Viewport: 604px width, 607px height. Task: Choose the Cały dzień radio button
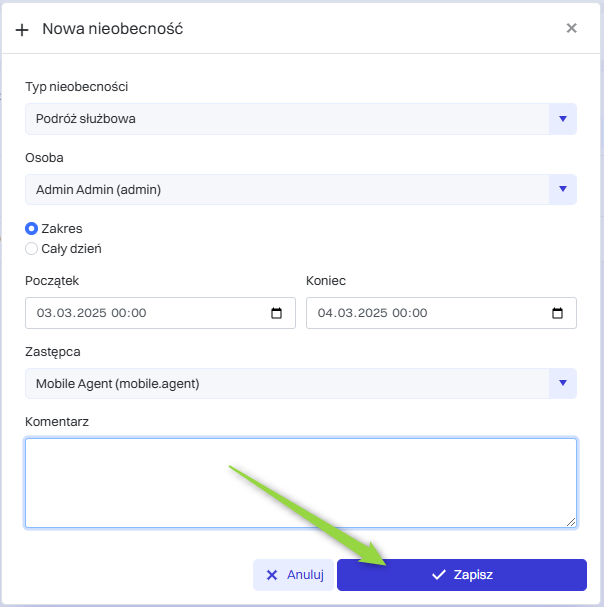pyautogui.click(x=32, y=248)
